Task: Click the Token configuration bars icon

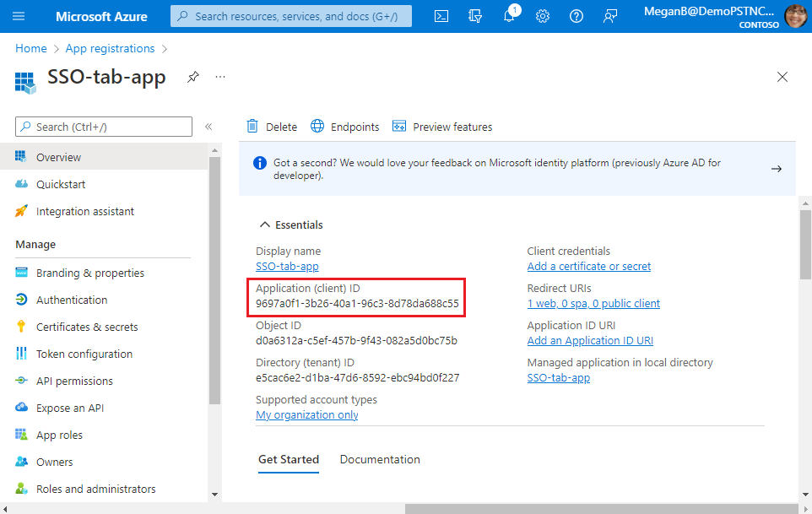Action: pyautogui.click(x=21, y=353)
